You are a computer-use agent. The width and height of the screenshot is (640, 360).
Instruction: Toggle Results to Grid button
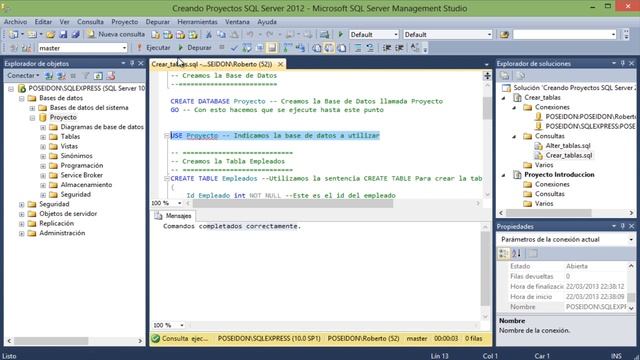coord(329,48)
